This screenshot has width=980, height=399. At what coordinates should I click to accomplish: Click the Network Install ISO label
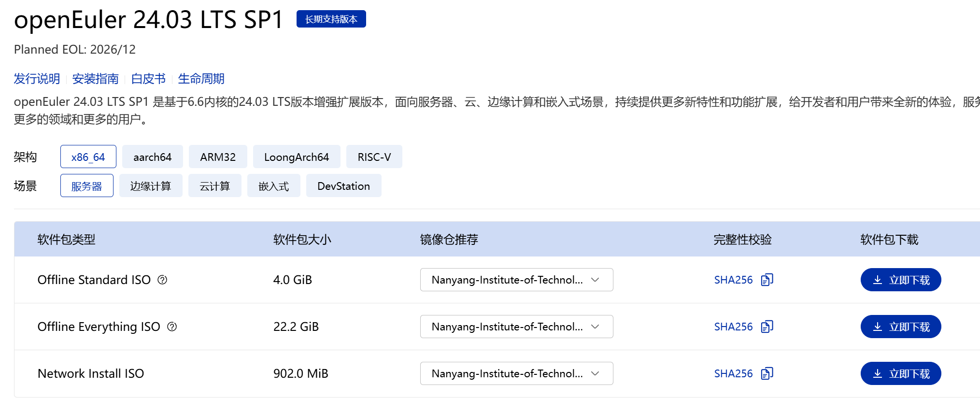pos(91,373)
